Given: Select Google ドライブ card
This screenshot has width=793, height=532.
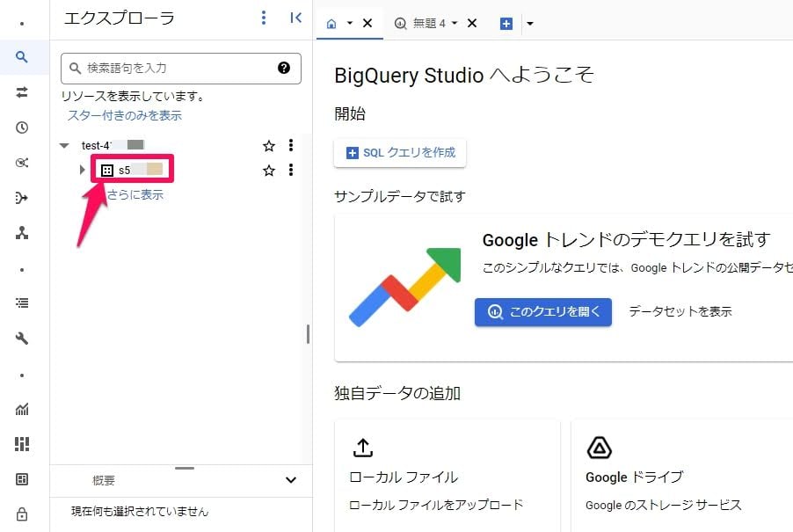Looking at the screenshot, I should tap(681, 476).
